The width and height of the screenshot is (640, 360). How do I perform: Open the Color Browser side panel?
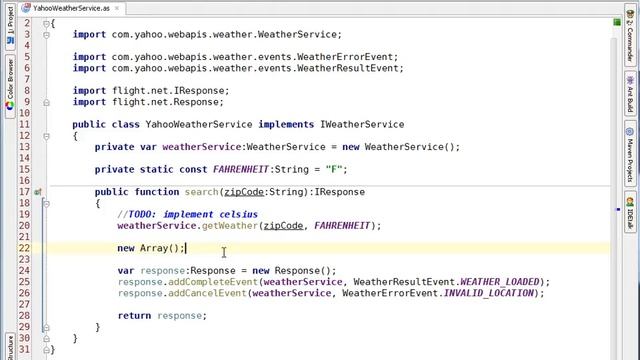(10, 86)
